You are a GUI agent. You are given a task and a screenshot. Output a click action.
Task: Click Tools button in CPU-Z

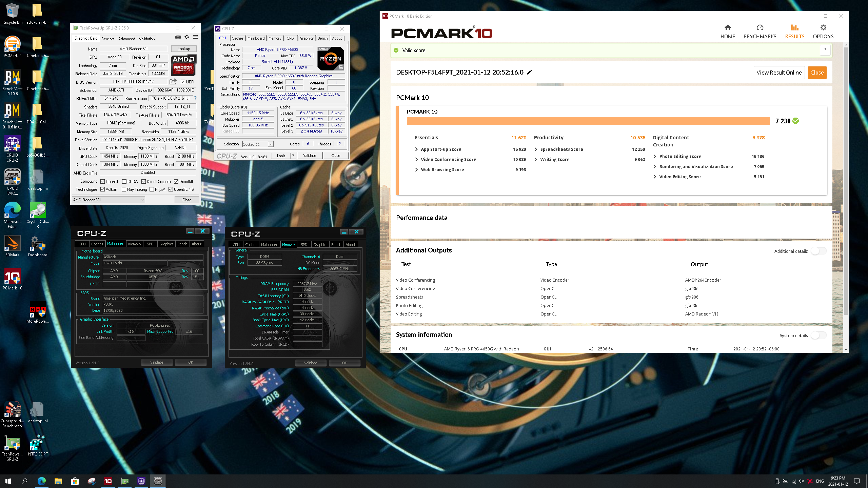point(281,156)
